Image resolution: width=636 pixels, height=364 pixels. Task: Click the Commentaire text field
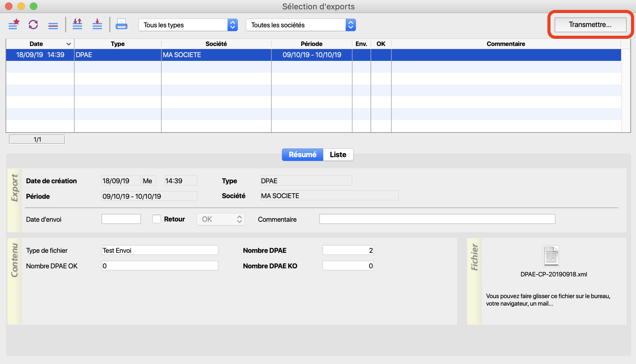coord(437,219)
